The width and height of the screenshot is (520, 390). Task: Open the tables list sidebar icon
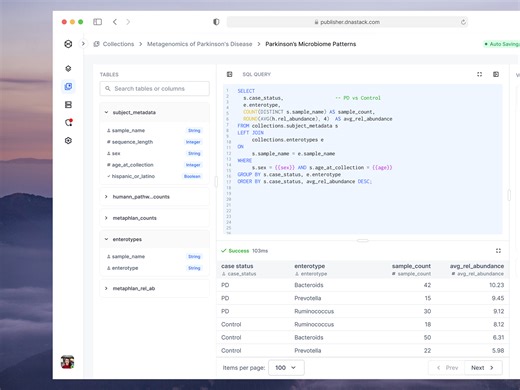(x=68, y=105)
